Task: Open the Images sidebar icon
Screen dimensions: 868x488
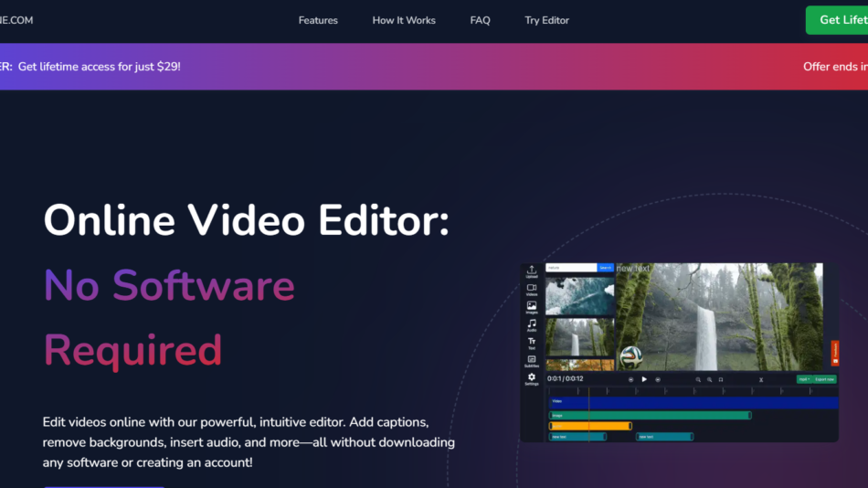Action: point(532,307)
